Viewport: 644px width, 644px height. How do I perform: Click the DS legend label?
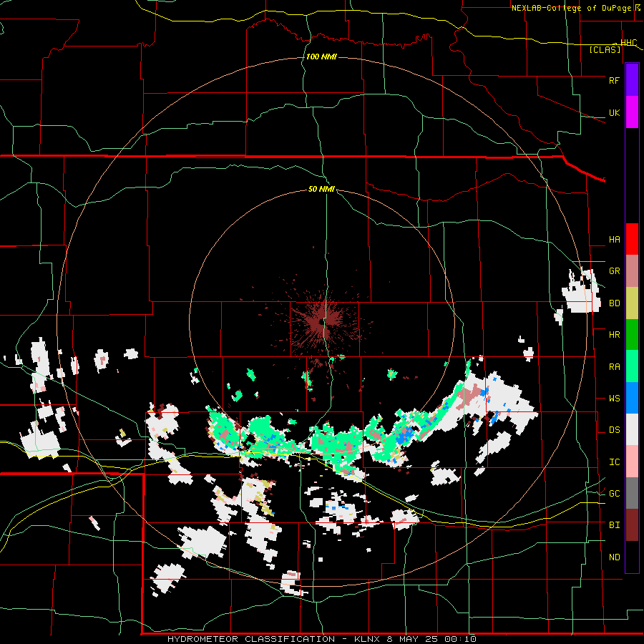[614, 430]
